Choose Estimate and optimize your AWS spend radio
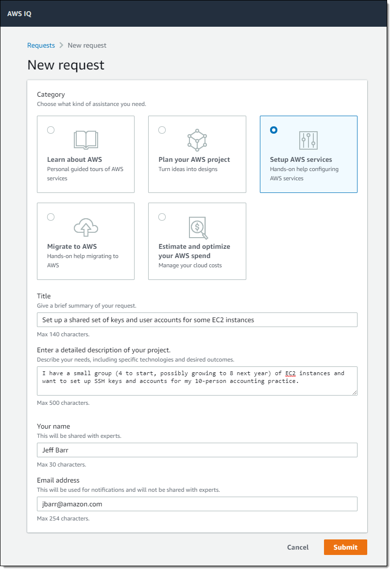 162,217
